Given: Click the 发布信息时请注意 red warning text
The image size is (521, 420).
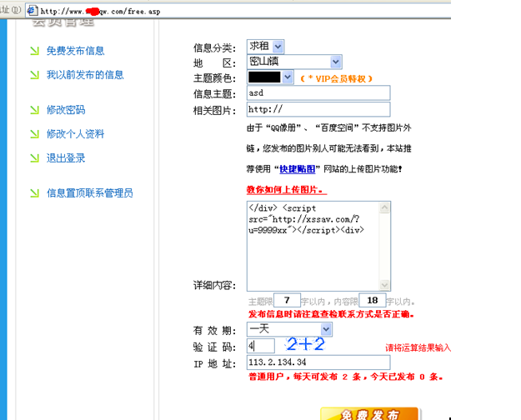Looking at the screenshot, I should click(331, 314).
